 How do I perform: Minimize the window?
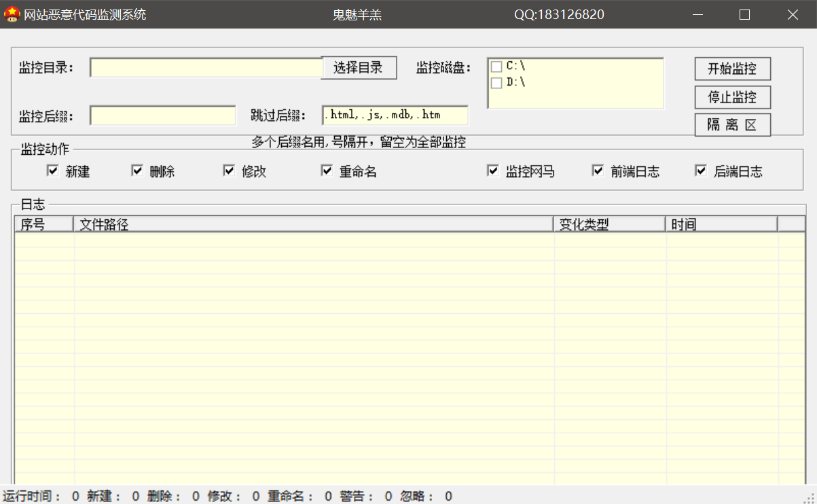697,14
